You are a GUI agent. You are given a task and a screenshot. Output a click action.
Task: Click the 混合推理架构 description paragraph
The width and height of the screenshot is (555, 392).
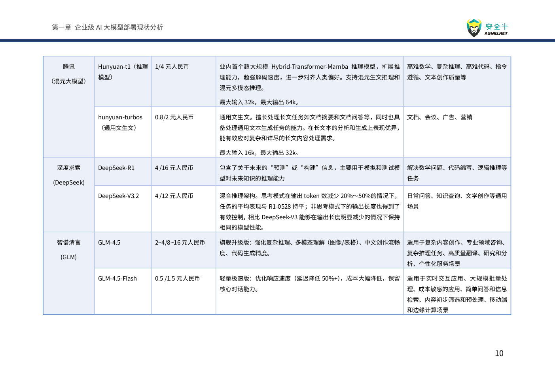pyautogui.click(x=309, y=211)
